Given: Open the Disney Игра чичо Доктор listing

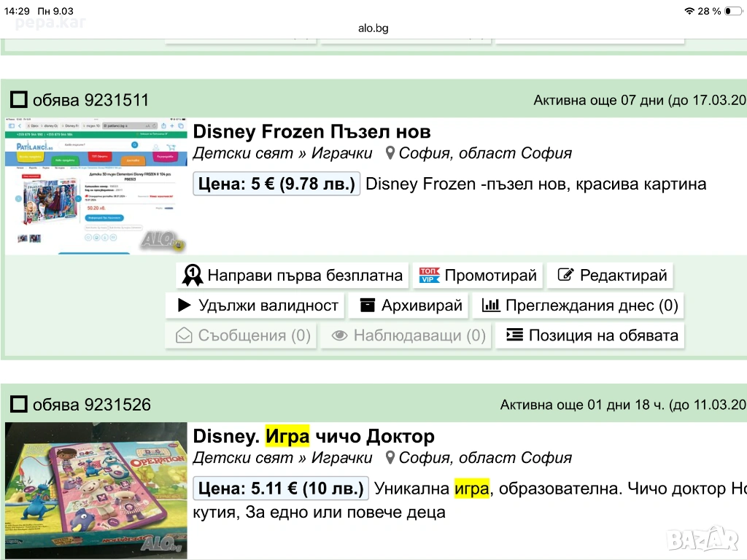Looking at the screenshot, I should [314, 437].
